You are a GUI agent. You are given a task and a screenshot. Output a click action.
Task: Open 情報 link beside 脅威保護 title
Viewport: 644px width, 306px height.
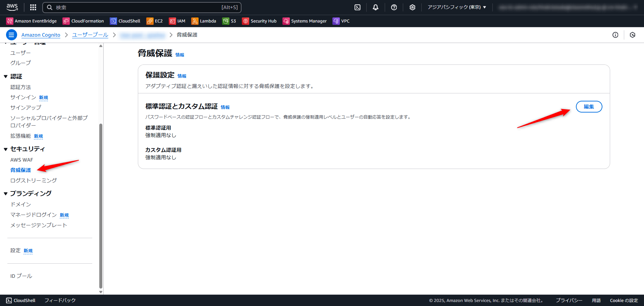point(180,55)
